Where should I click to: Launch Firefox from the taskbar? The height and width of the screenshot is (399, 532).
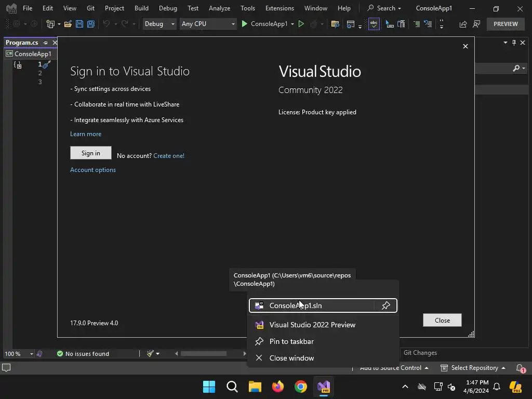pyautogui.click(x=277, y=387)
